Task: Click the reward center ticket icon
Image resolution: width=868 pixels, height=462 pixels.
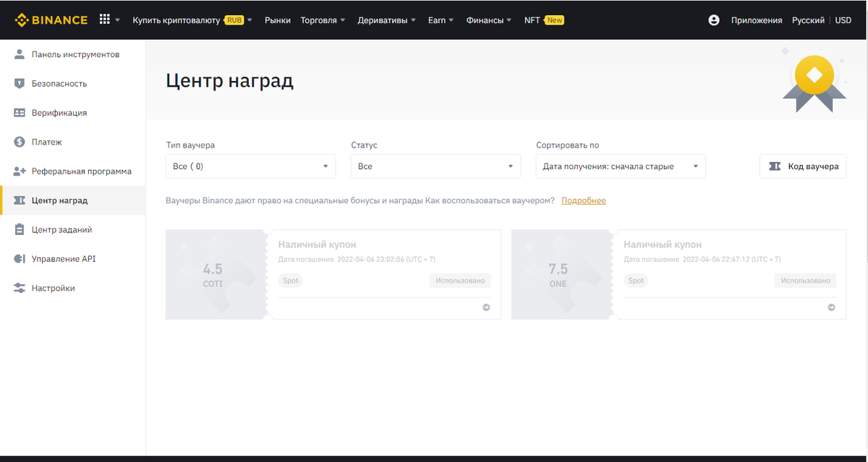Action: pyautogui.click(x=20, y=200)
